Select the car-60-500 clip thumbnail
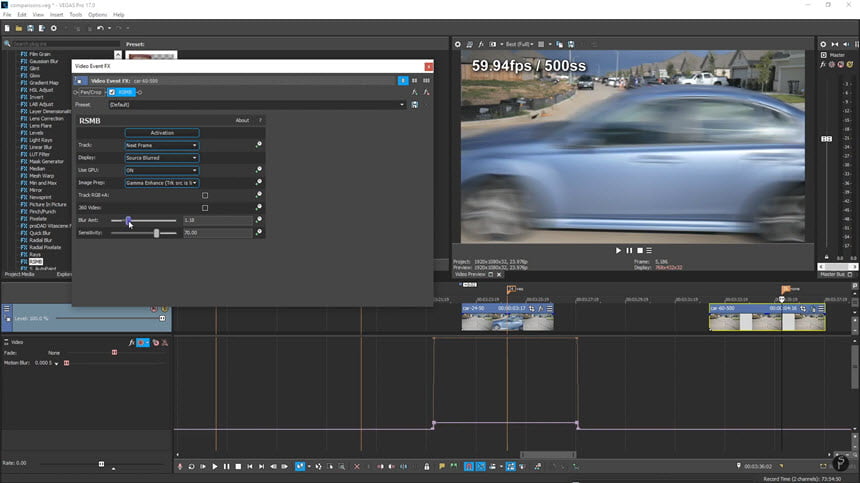860x483 pixels. click(x=767, y=322)
